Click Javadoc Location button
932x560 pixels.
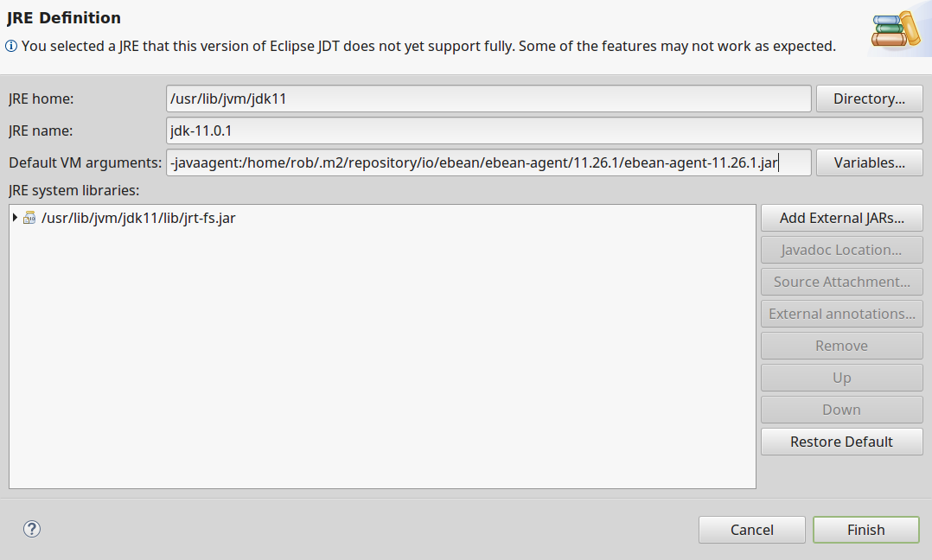coord(842,250)
